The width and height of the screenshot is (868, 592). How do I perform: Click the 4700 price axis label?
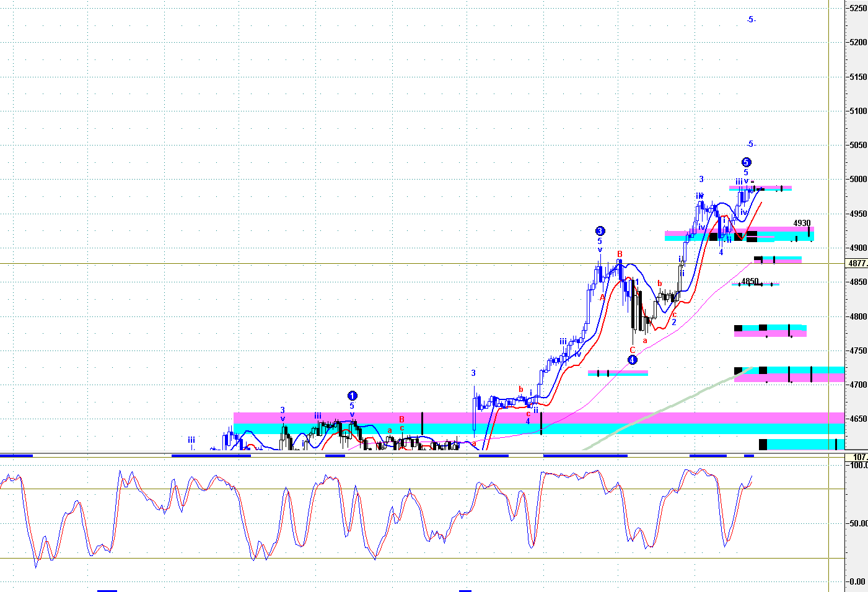pos(858,385)
